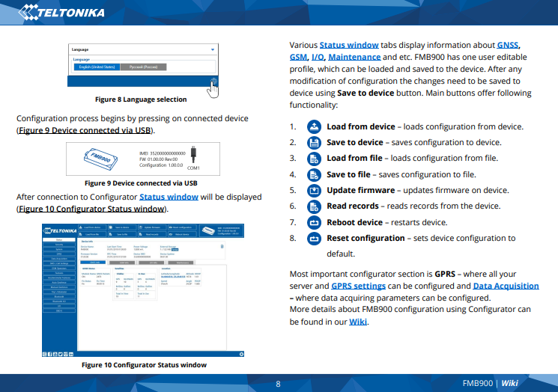Click the Read records icon
Screen dimensions: 558x392
point(315,206)
